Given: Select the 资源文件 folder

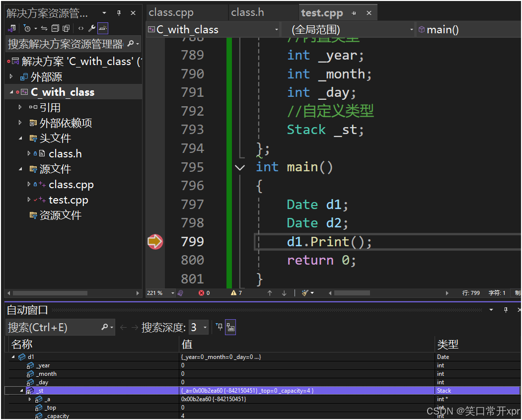Looking at the screenshot, I should 60,215.
